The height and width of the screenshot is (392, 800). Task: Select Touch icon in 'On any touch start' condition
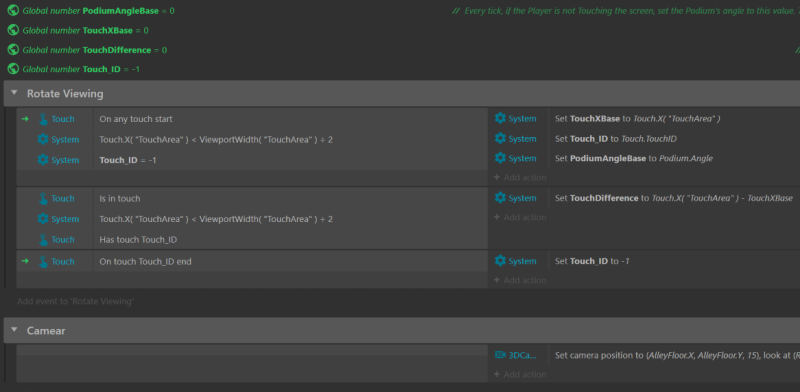click(x=43, y=119)
